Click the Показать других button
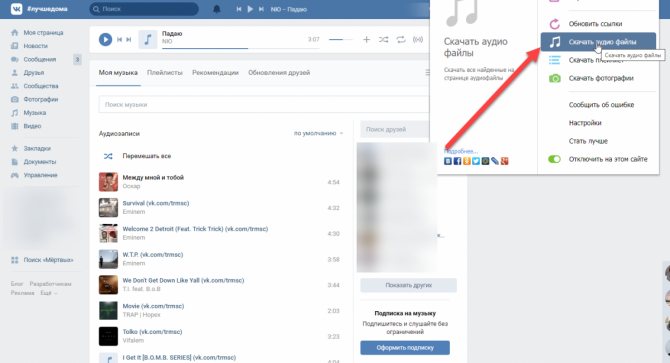The height and width of the screenshot is (363, 670). [408, 285]
